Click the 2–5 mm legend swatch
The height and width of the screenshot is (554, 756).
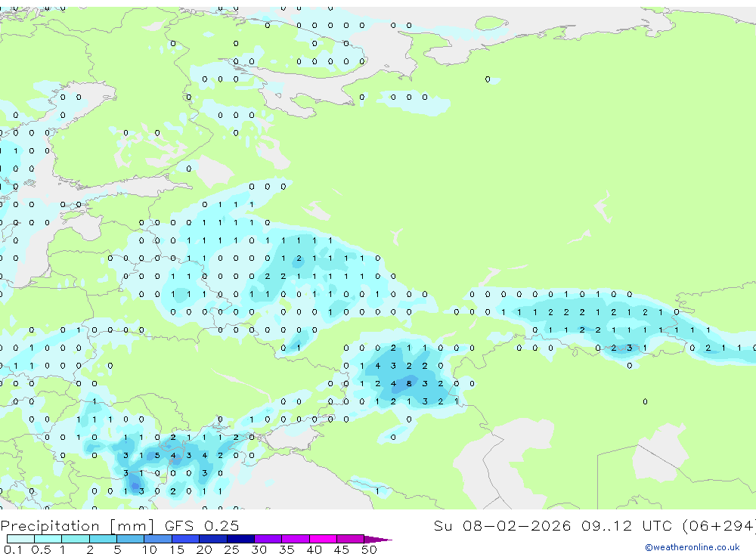pos(103,539)
